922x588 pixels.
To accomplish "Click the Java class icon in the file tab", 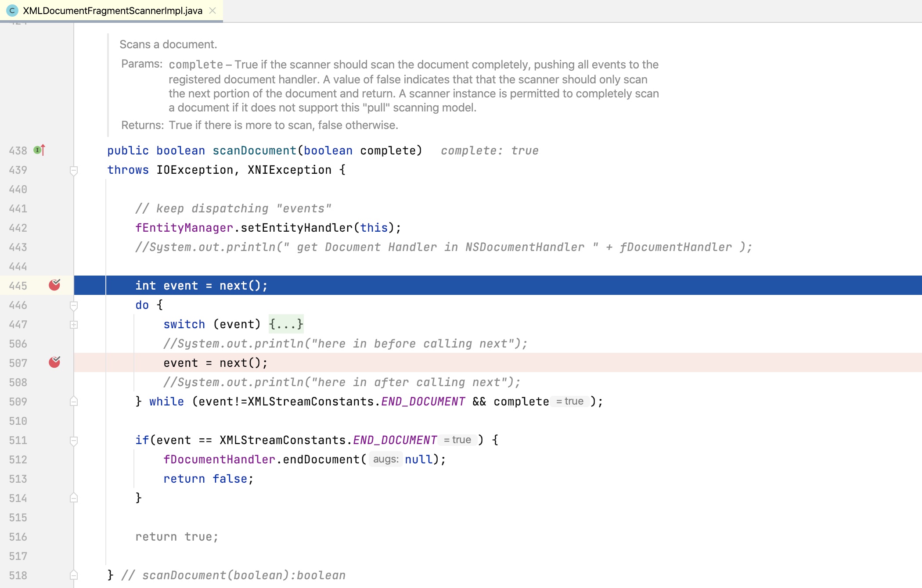I will click(x=12, y=11).
